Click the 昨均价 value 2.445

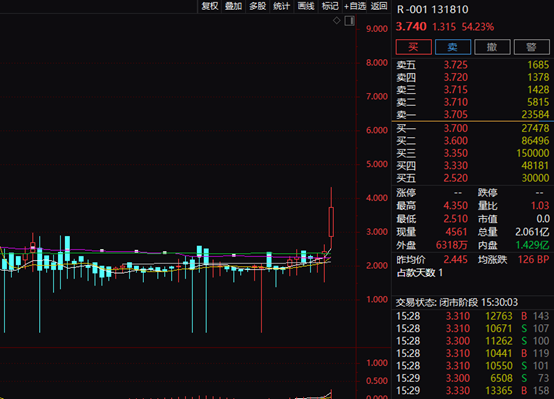coord(455,260)
